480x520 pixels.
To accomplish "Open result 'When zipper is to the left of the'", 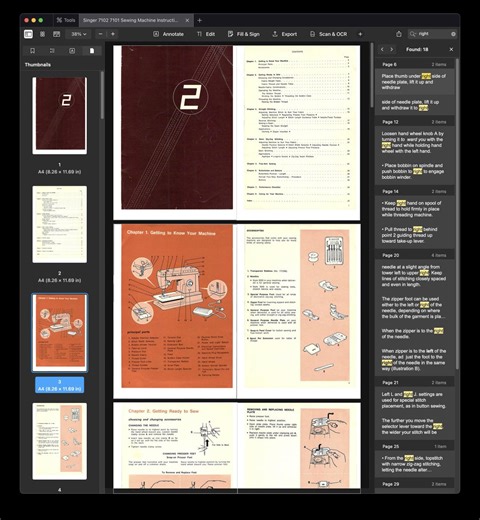I will 415,360.
